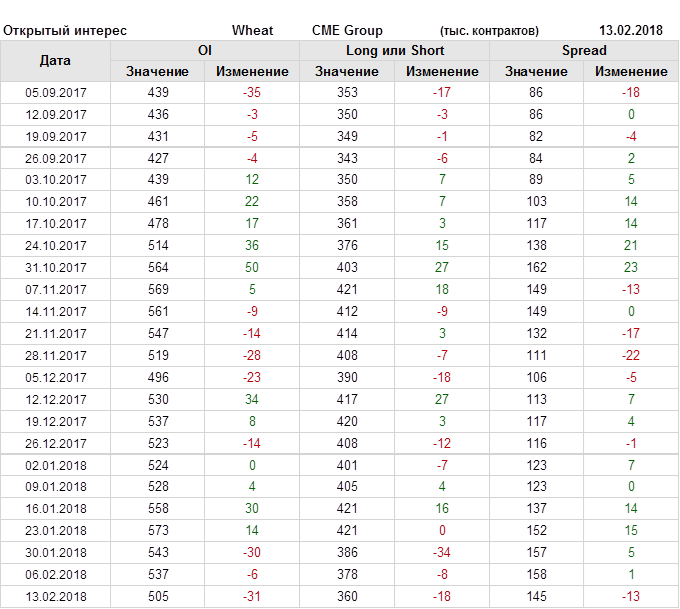The height and width of the screenshot is (609, 680).
Task: Click OI value 569 in the 07.11.2017 row
Action: click(157, 290)
